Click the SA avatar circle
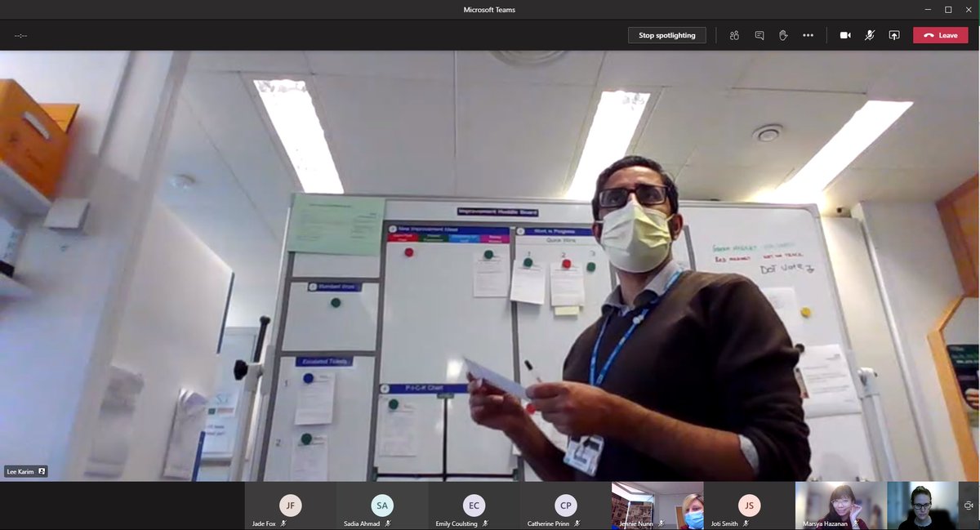 point(382,505)
